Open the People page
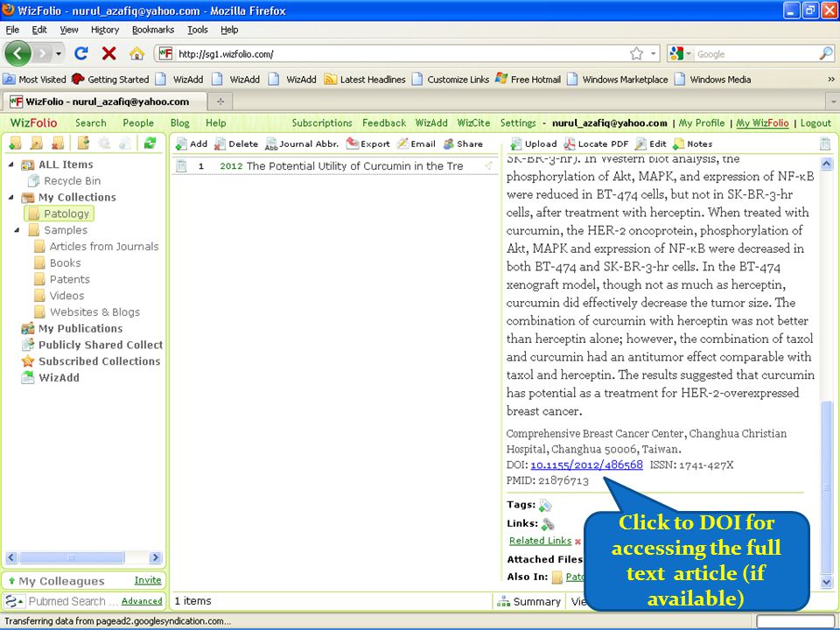 coord(138,122)
